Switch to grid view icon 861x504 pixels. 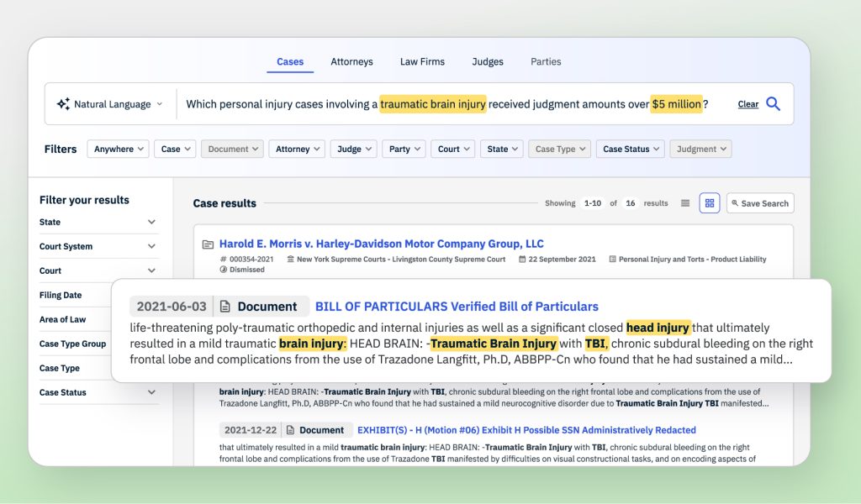[710, 203]
